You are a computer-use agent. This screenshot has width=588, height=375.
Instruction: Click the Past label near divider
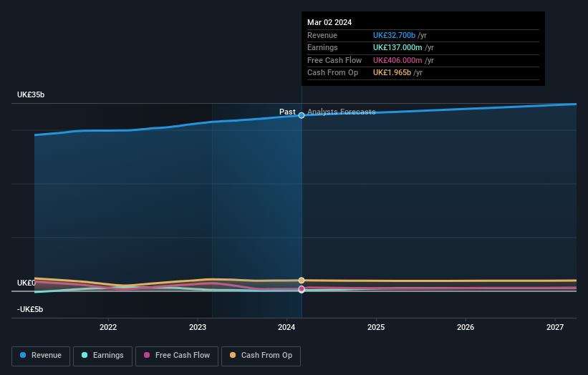coord(287,112)
